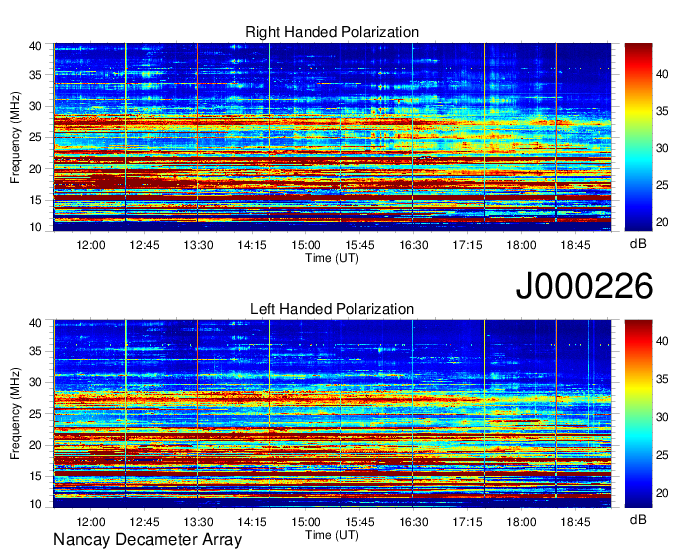
Task: Click the 17:15 tick under the bottom plot
Action: (467, 522)
